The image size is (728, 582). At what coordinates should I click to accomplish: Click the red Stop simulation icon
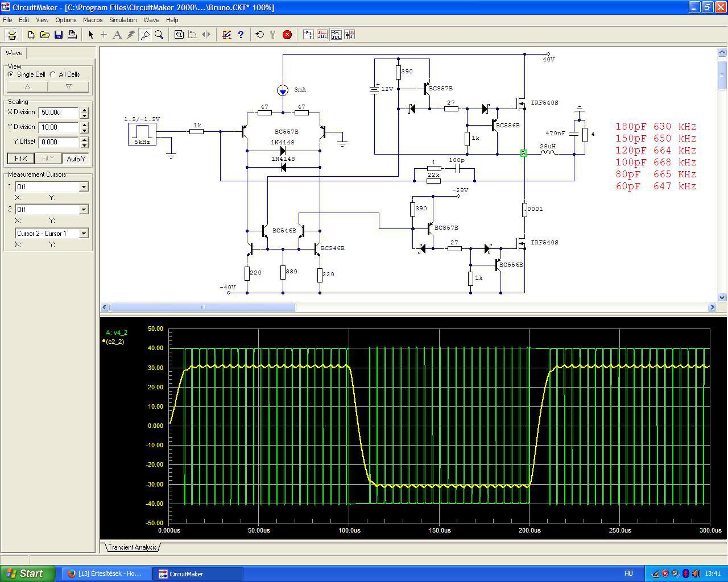coord(287,35)
